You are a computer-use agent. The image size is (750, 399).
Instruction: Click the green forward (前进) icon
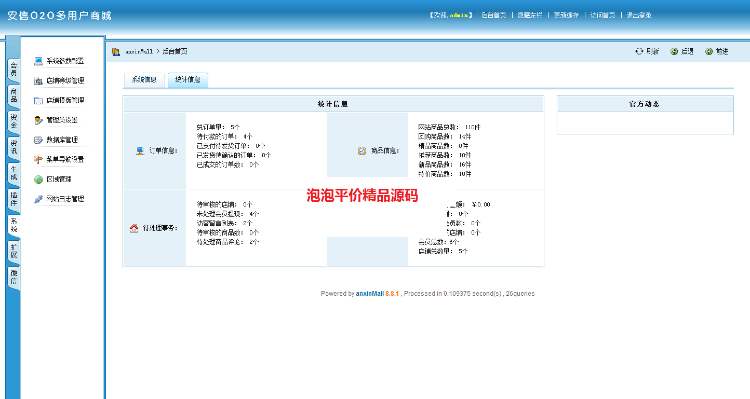point(709,51)
